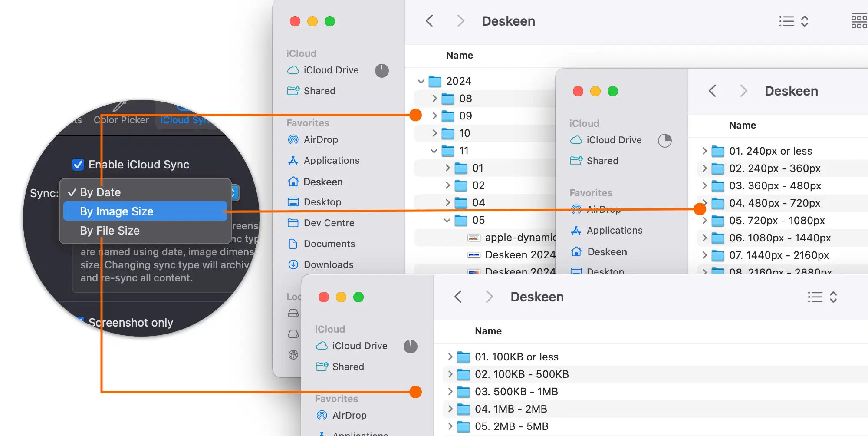868x436 pixels.
Task: Open grid view icon in top window
Action: [859, 21]
